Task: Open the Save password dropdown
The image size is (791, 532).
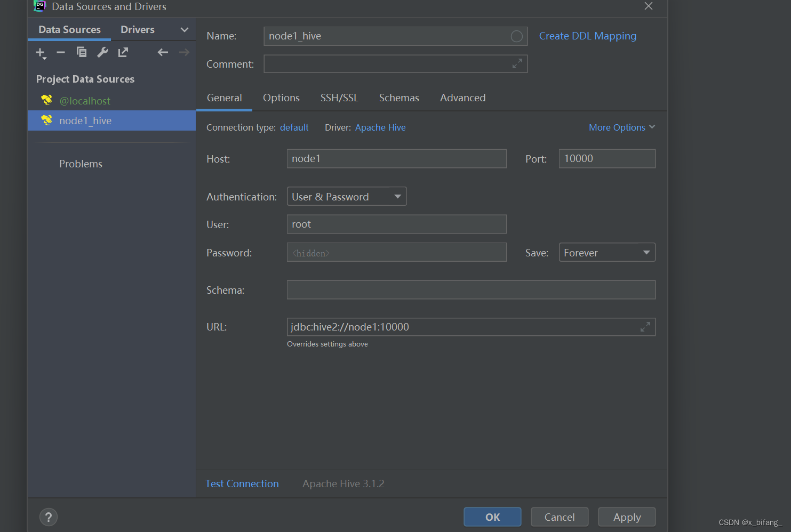Action: tap(607, 252)
